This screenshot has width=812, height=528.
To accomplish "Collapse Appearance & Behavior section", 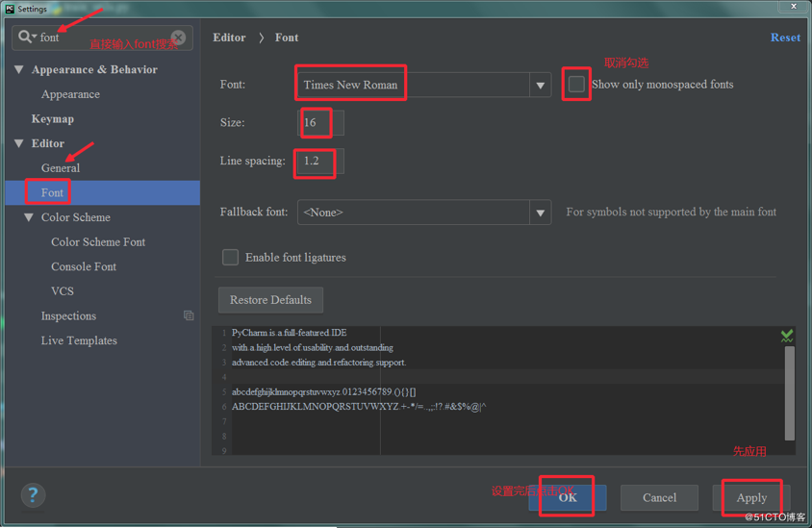I will tap(19, 69).
